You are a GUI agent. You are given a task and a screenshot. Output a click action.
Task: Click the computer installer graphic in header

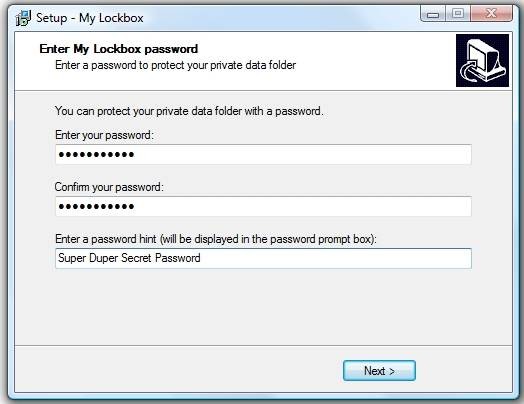pos(482,60)
